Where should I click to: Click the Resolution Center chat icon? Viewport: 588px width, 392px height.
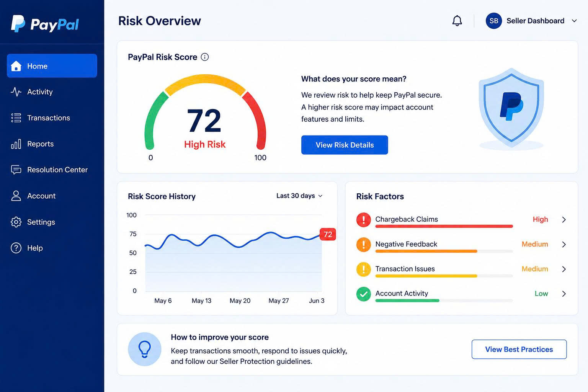point(16,170)
